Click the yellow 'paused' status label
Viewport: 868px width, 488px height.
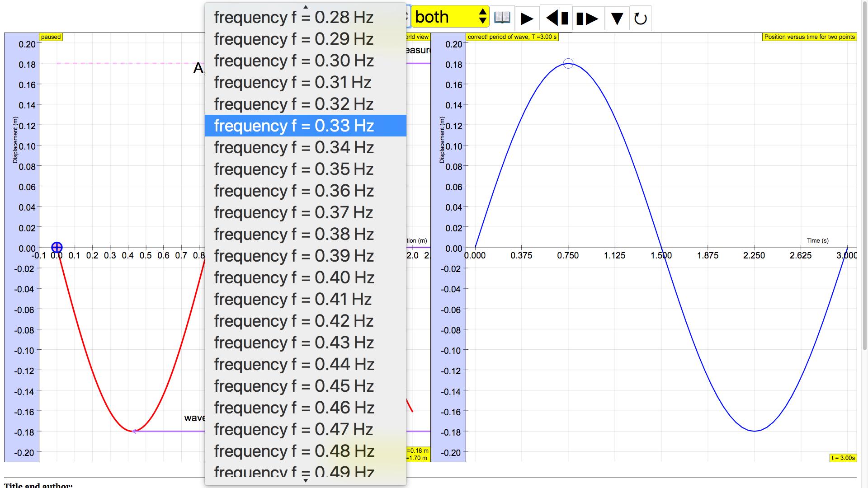coord(51,37)
